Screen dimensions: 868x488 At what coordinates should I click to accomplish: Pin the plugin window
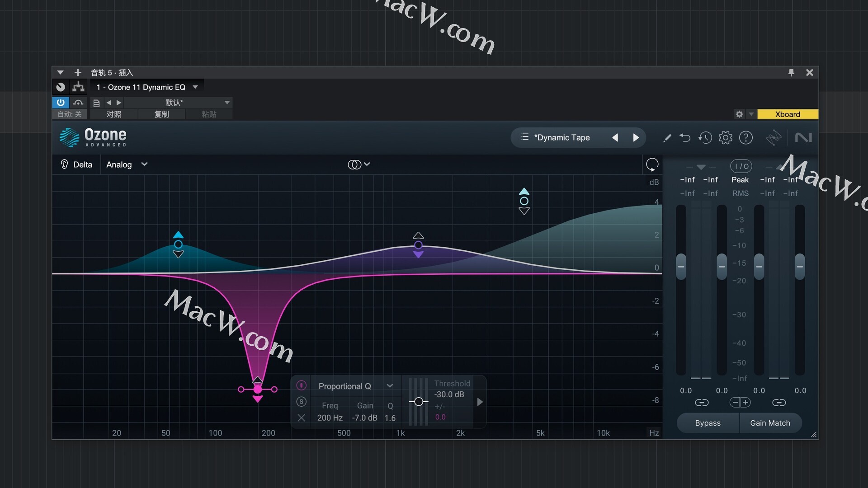point(791,72)
